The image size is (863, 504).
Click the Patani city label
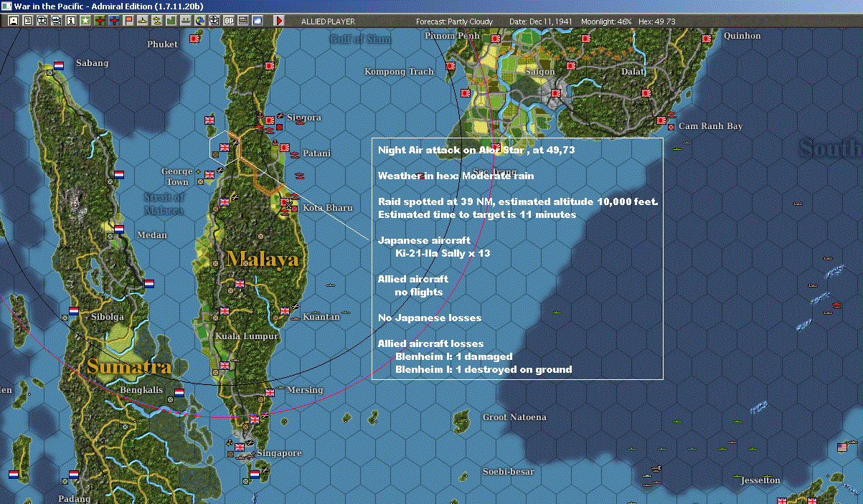316,153
